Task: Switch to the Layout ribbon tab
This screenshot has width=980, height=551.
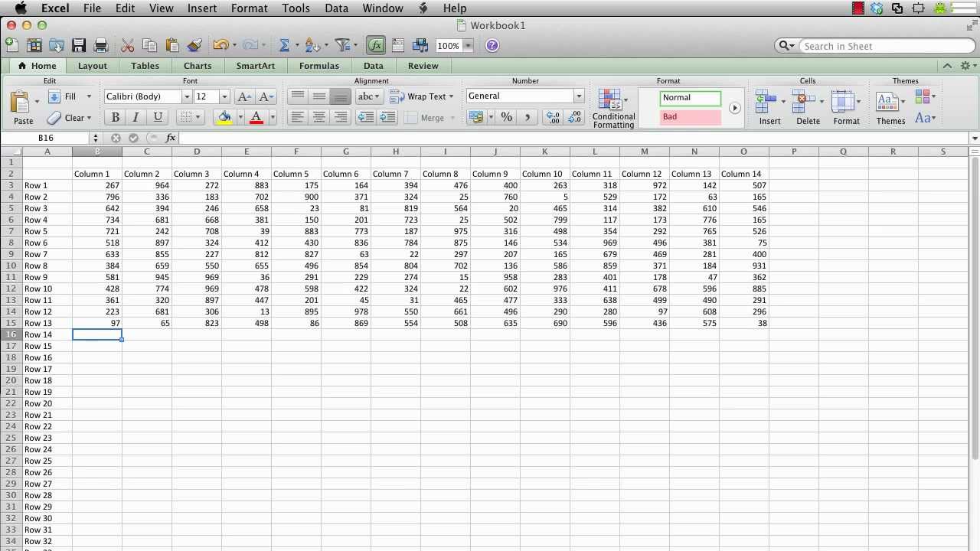Action: (x=93, y=66)
